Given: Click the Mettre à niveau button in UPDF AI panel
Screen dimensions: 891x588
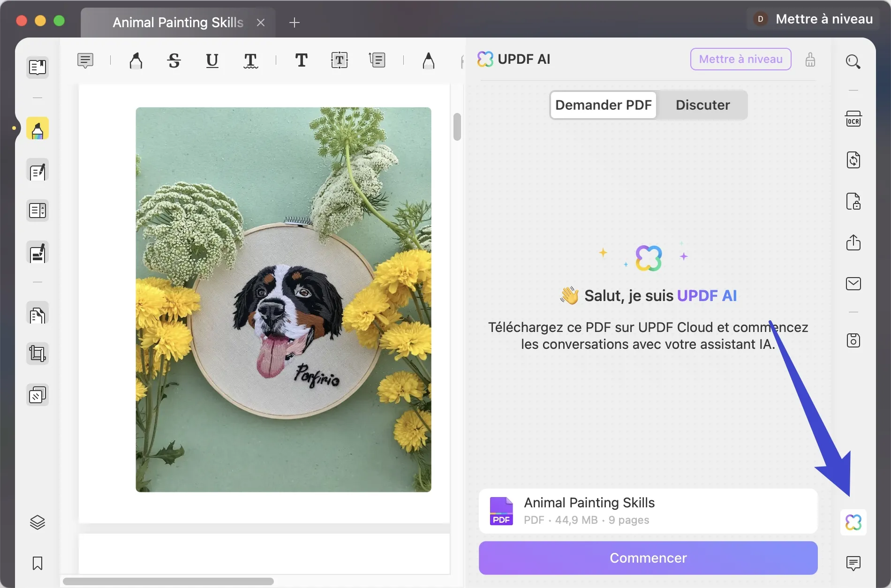Looking at the screenshot, I should click(740, 59).
